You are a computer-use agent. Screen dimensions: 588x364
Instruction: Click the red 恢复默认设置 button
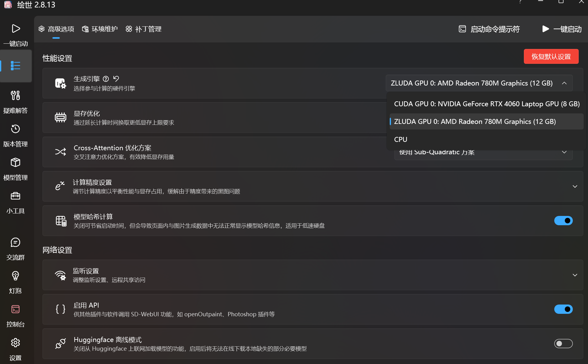coord(551,56)
